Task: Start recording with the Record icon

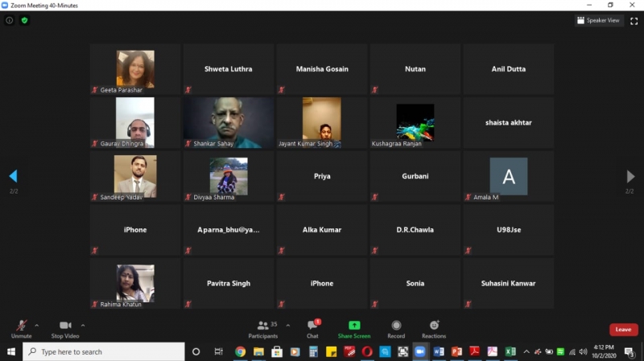Action: click(x=396, y=326)
